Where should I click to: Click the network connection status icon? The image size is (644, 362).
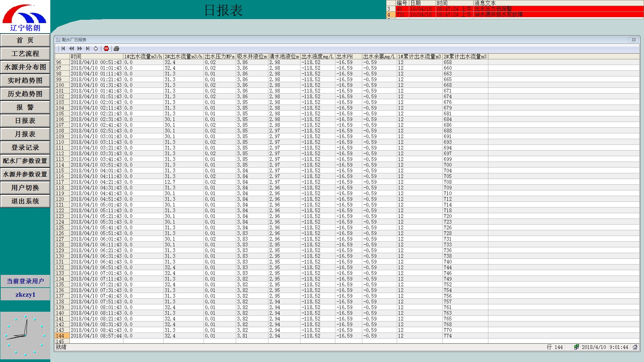click(576, 347)
